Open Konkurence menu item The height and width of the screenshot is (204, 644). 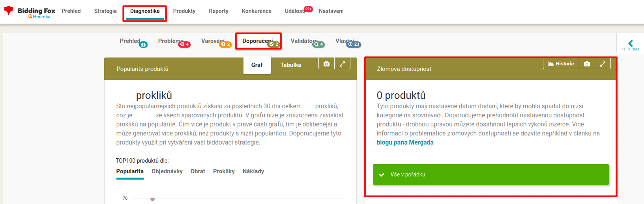point(256,11)
